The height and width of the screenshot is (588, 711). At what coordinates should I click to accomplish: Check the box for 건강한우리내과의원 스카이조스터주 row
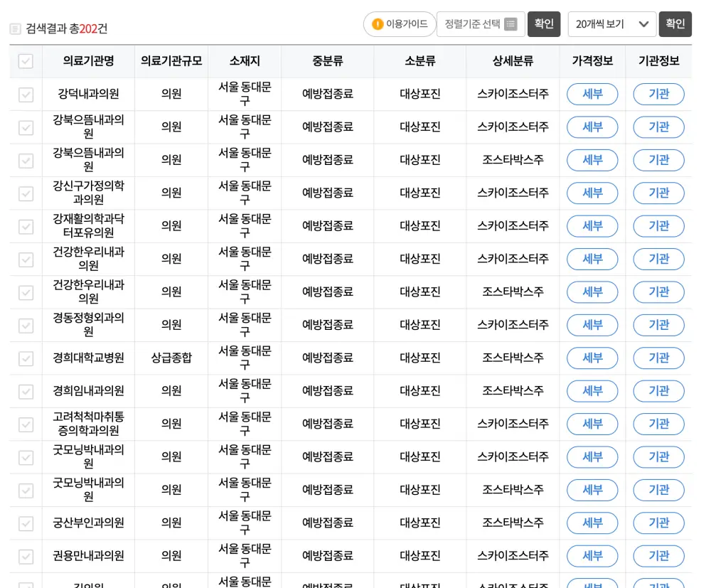(26, 260)
